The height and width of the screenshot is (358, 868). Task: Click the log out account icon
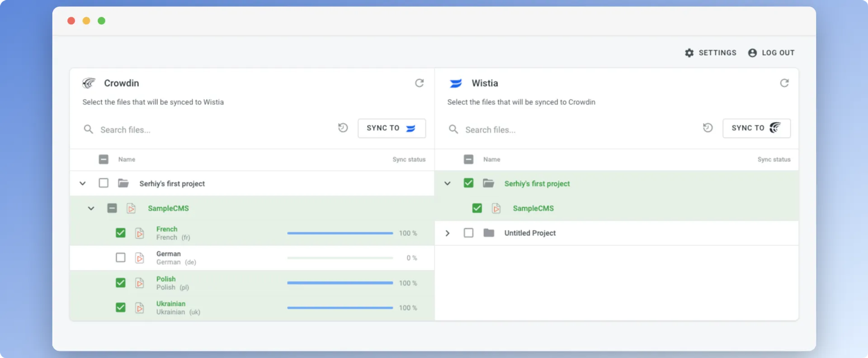click(752, 53)
